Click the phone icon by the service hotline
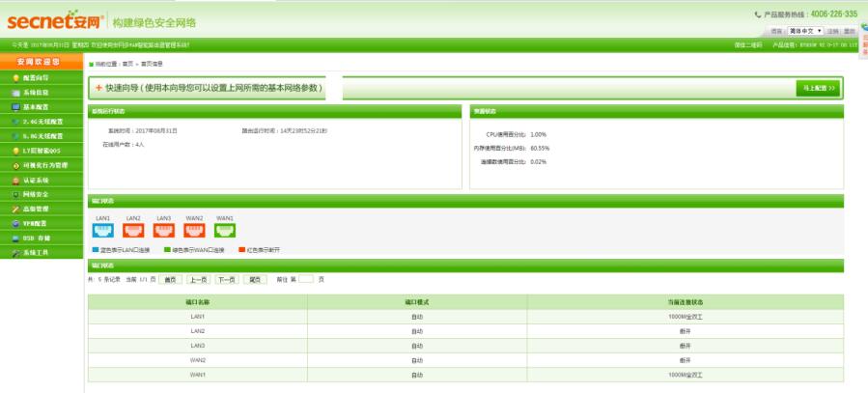The width and height of the screenshot is (868, 393). tap(758, 14)
